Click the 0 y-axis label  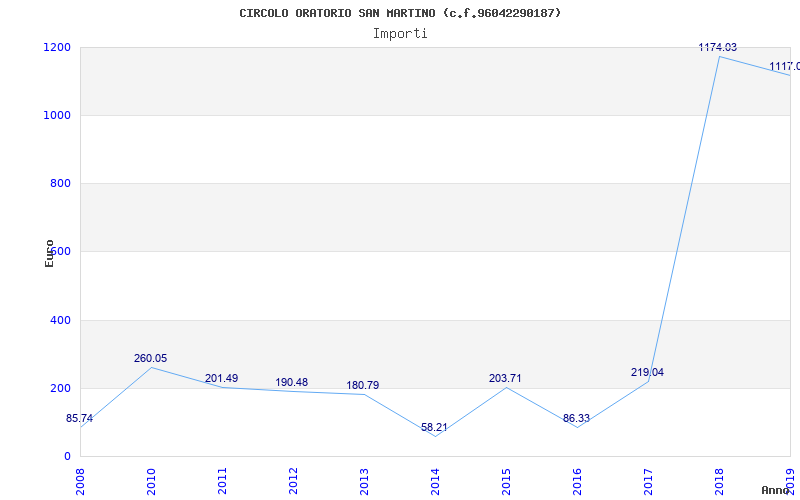point(67,456)
